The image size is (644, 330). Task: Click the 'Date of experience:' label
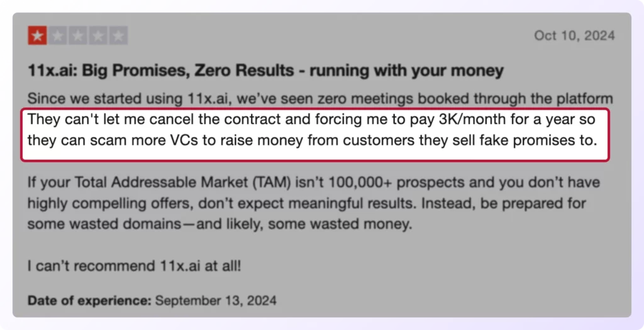coord(89,300)
